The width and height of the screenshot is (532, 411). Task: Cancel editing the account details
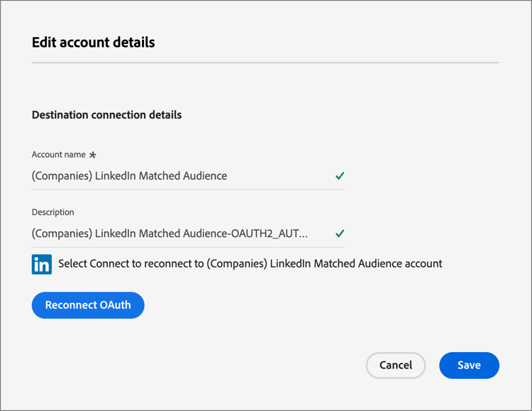[395, 365]
